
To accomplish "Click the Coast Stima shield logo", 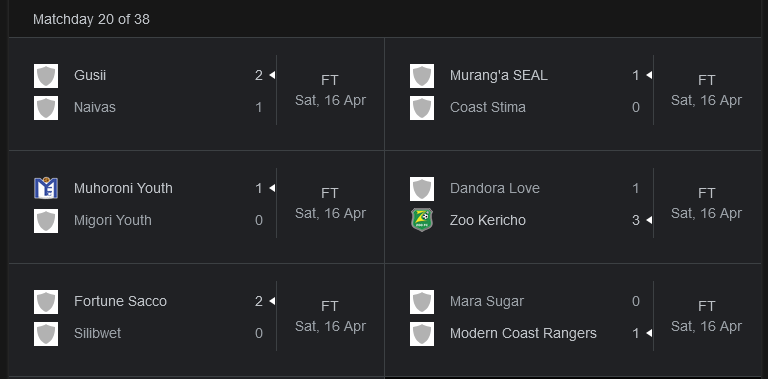I will pos(422,108).
